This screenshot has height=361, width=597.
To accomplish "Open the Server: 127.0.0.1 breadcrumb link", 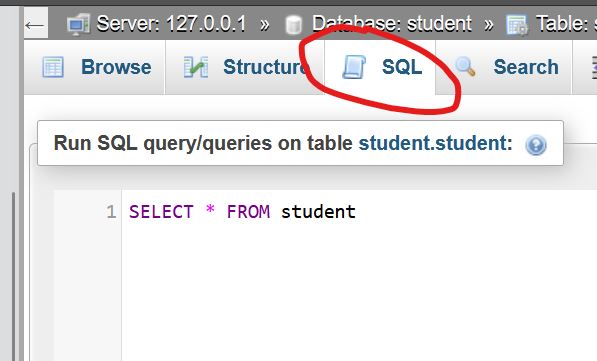I will [x=171, y=24].
